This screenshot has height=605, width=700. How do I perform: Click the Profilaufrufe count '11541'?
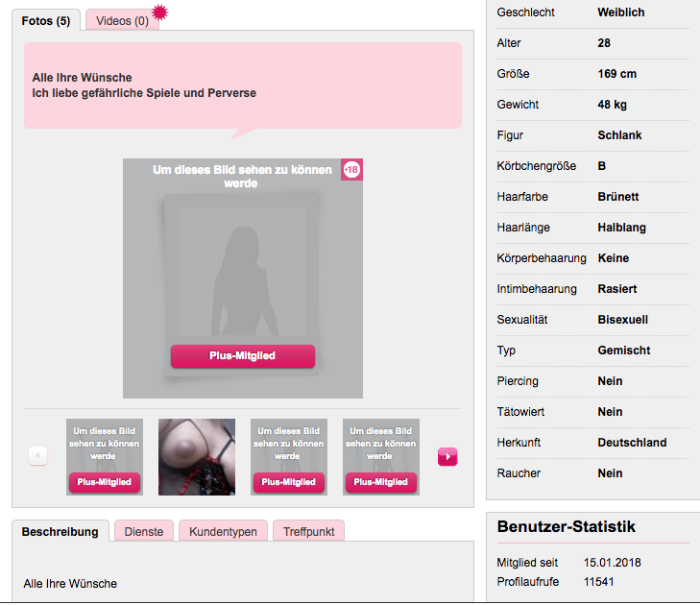[598, 582]
